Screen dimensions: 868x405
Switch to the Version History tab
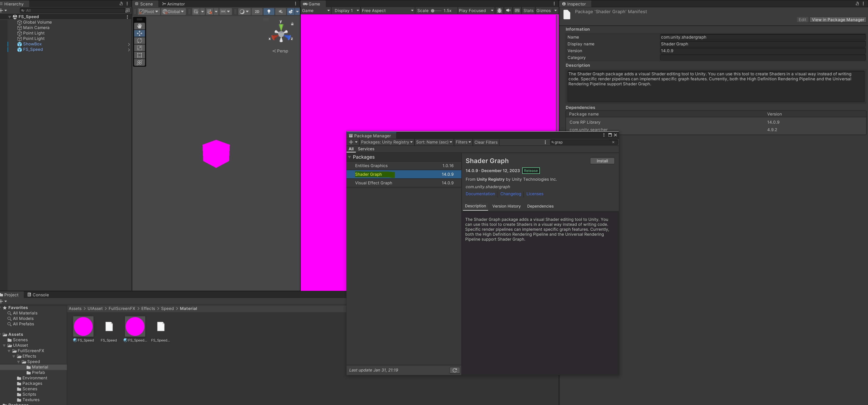point(506,206)
